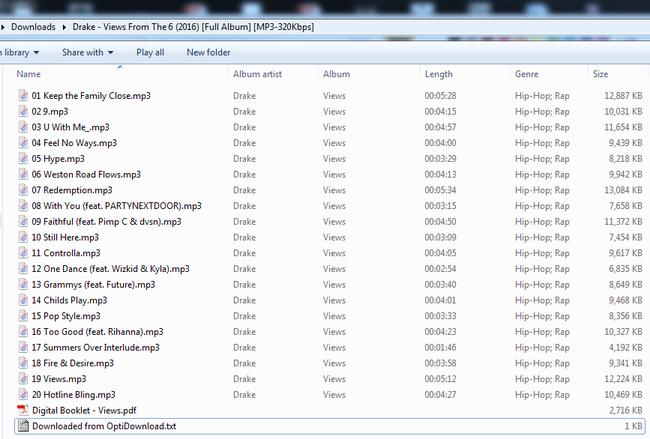Click mp3 icon of 11 Controlla
The image size is (650, 439).
pos(23,253)
